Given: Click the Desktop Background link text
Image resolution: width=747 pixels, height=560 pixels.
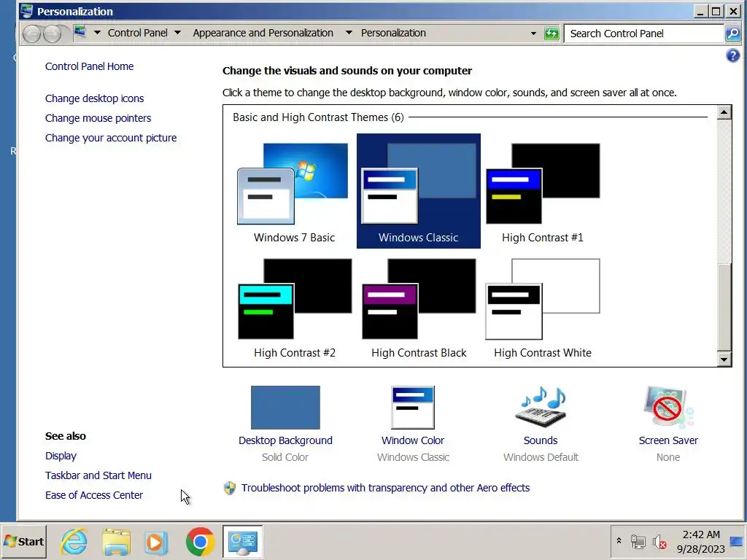Looking at the screenshot, I should click(285, 440).
